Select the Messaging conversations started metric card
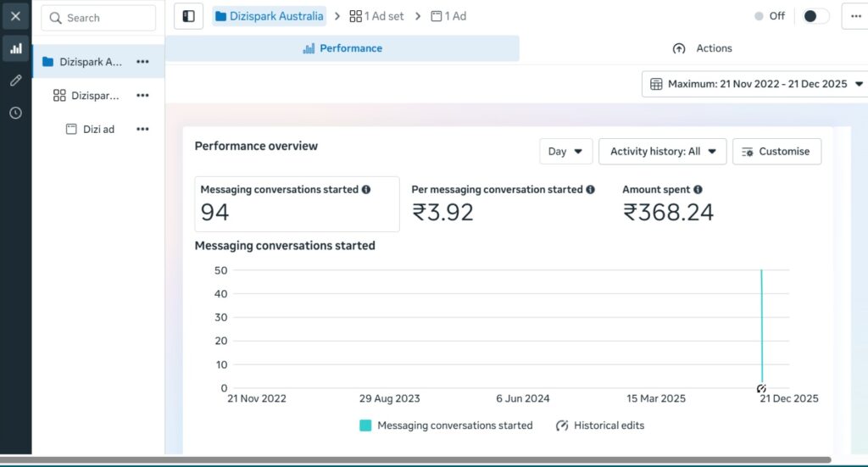 297,204
